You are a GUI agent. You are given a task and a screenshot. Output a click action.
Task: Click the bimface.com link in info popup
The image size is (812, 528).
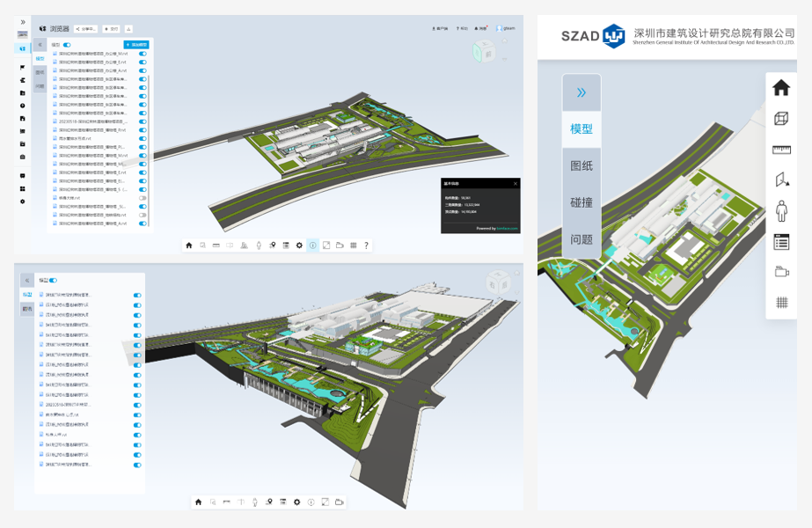[x=508, y=228]
